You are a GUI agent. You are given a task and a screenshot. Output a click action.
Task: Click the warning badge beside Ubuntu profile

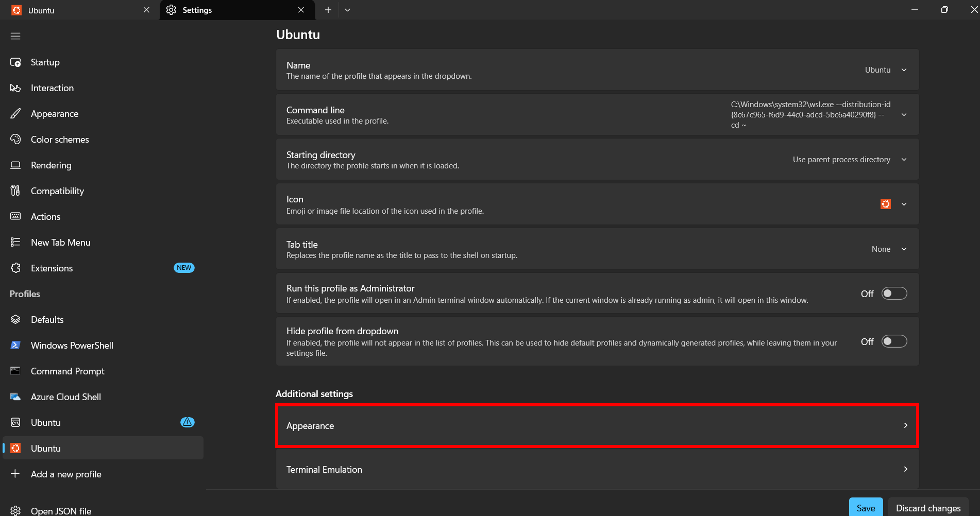188,422
